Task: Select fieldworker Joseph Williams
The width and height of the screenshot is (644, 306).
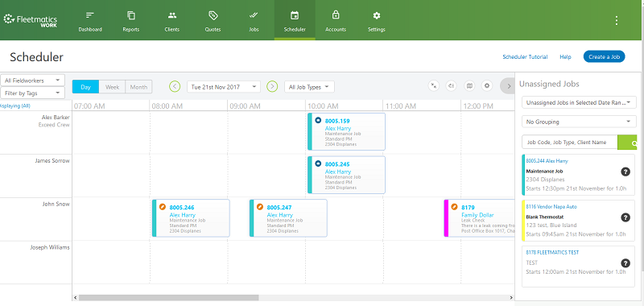Action: click(x=50, y=247)
